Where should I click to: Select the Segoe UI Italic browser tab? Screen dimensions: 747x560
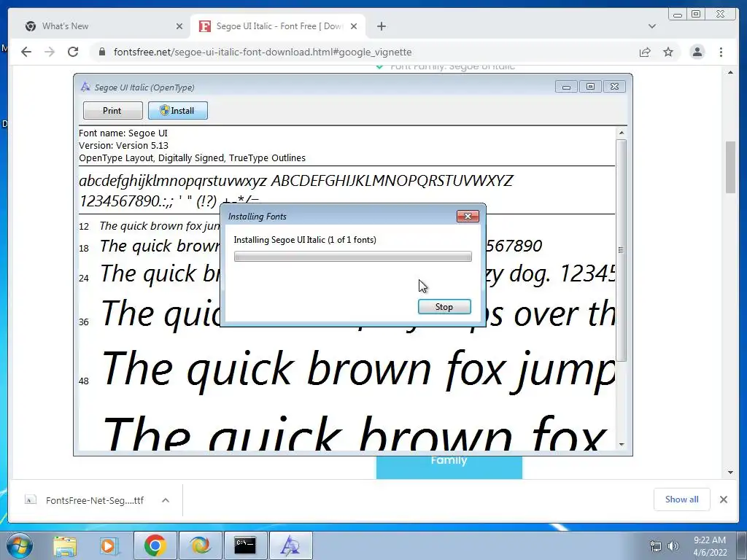point(278,26)
